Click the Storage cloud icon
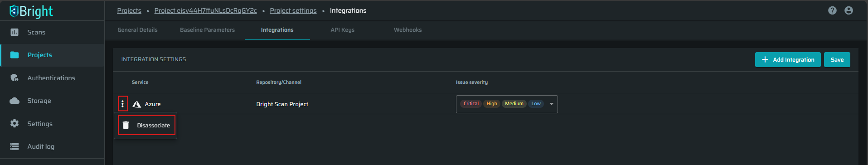The height and width of the screenshot is (165, 868). pos(15,101)
